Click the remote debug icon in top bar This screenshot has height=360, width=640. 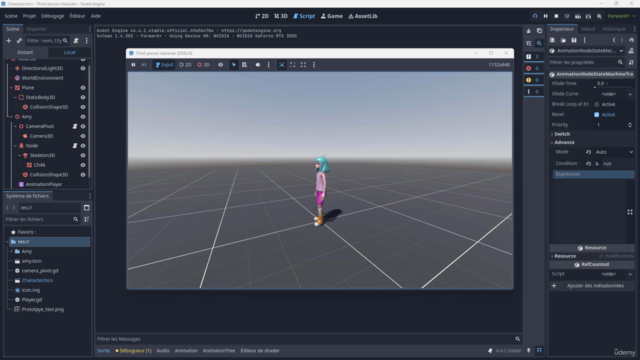(567, 16)
